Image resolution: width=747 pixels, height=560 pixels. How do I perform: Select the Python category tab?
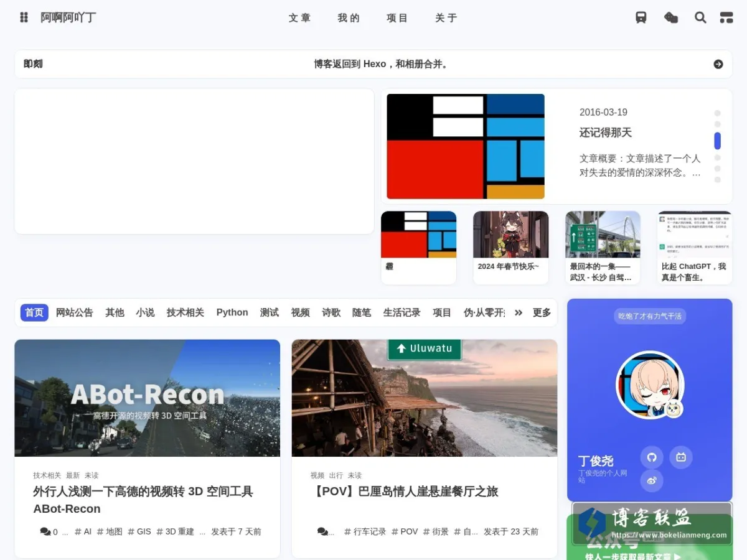[232, 312]
